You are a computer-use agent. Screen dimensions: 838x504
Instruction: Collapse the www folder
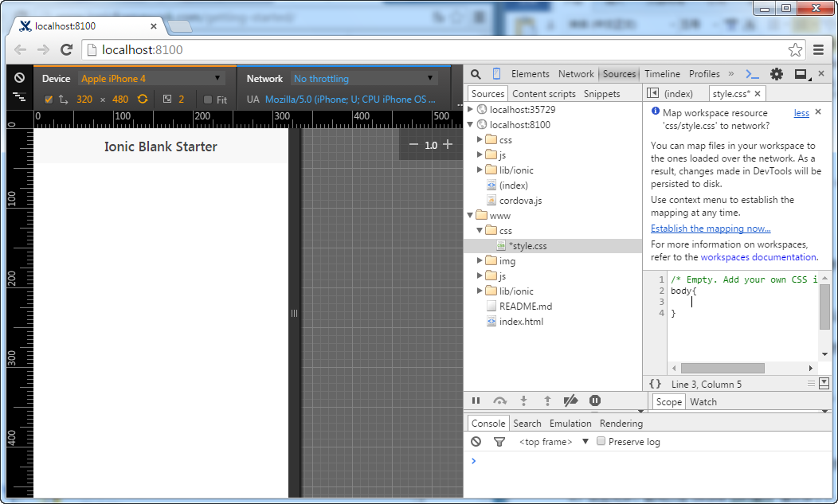pyautogui.click(x=470, y=216)
